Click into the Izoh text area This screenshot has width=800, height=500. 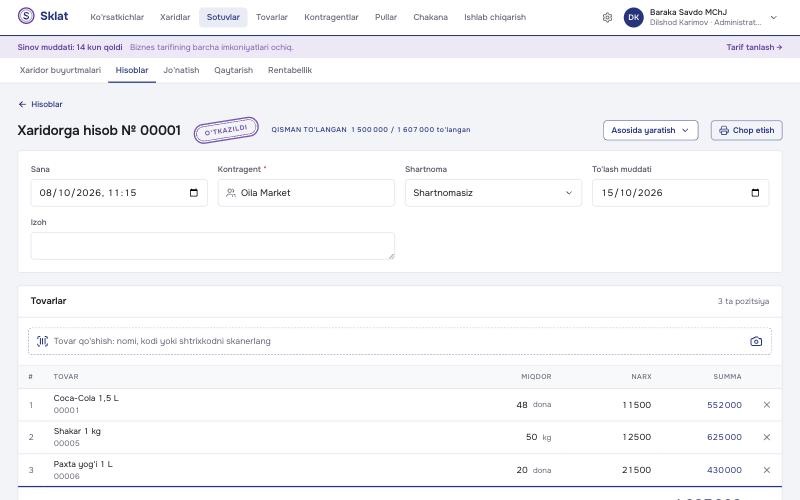coord(213,246)
